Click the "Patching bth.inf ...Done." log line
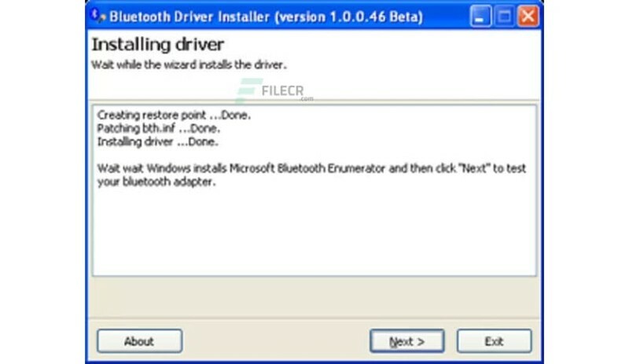The height and width of the screenshot is (364, 629). tap(159, 128)
